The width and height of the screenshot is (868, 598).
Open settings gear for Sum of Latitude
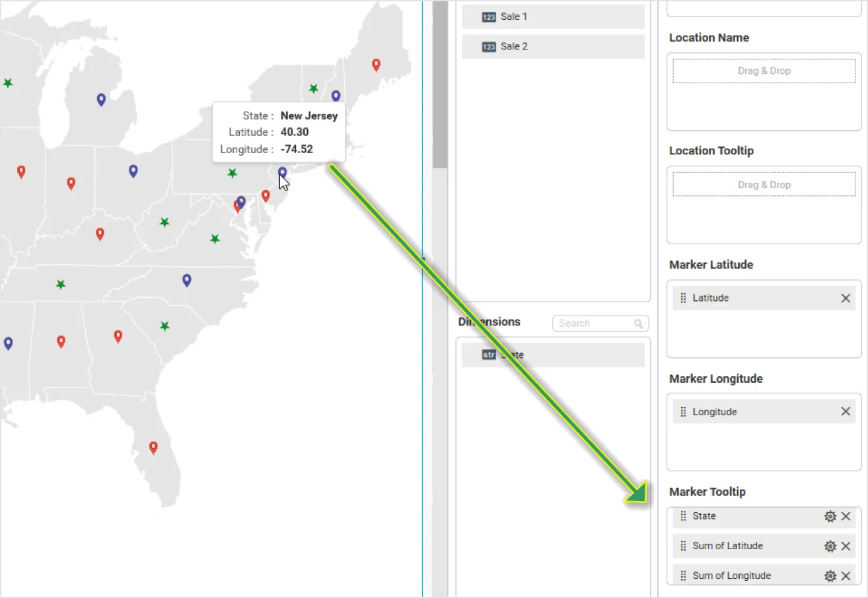point(830,546)
